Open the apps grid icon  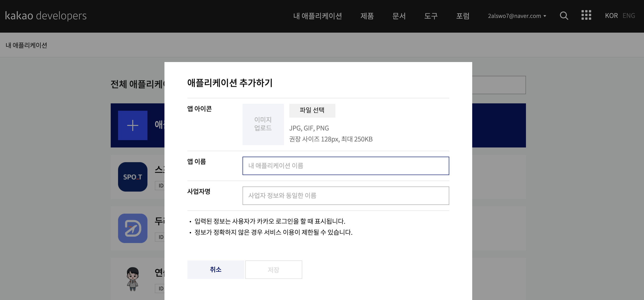click(586, 15)
